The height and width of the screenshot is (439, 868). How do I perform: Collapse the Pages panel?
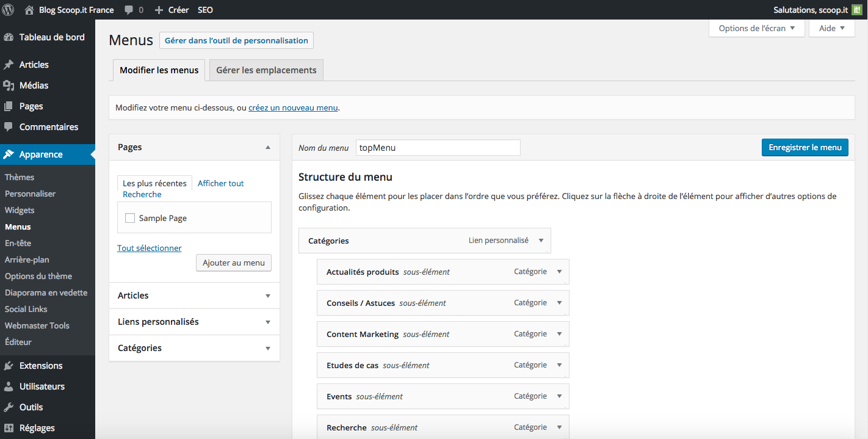tap(268, 147)
